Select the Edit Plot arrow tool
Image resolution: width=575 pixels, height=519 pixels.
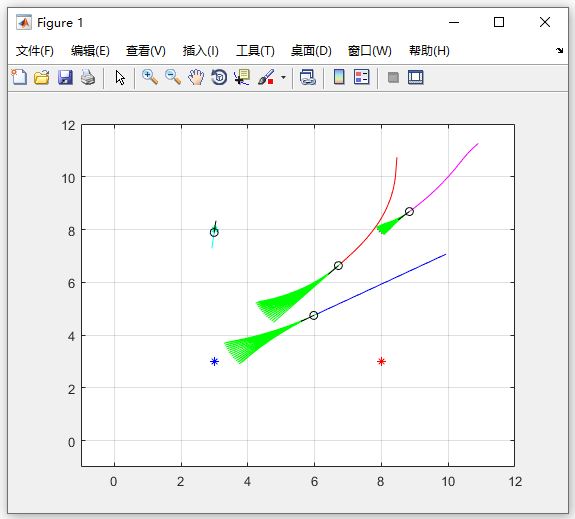[120, 77]
